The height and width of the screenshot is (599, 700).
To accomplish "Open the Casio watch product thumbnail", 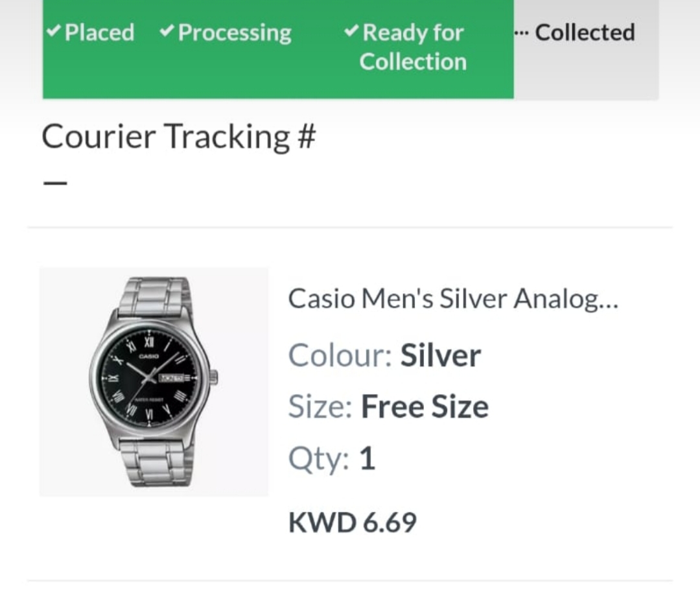I will [154, 382].
